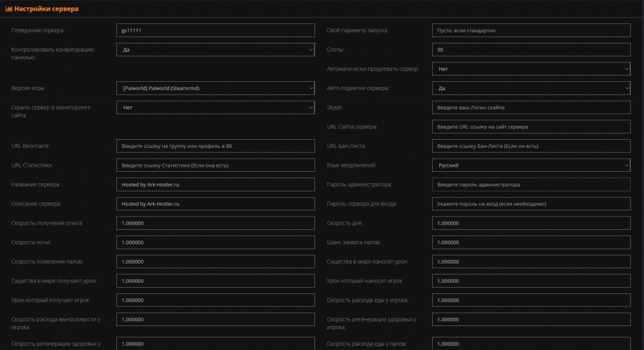
Task: Select the URL Сайта сервера field
Action: 531,127
